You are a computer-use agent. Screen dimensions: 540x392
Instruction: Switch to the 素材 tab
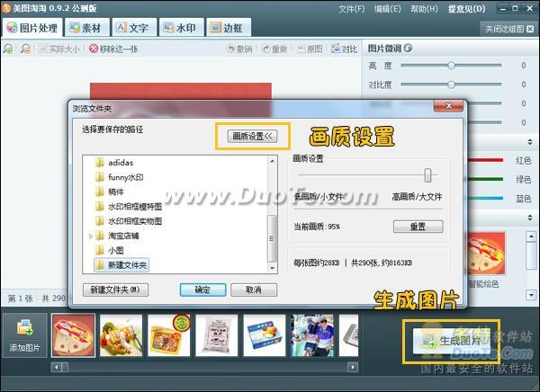coord(87,28)
